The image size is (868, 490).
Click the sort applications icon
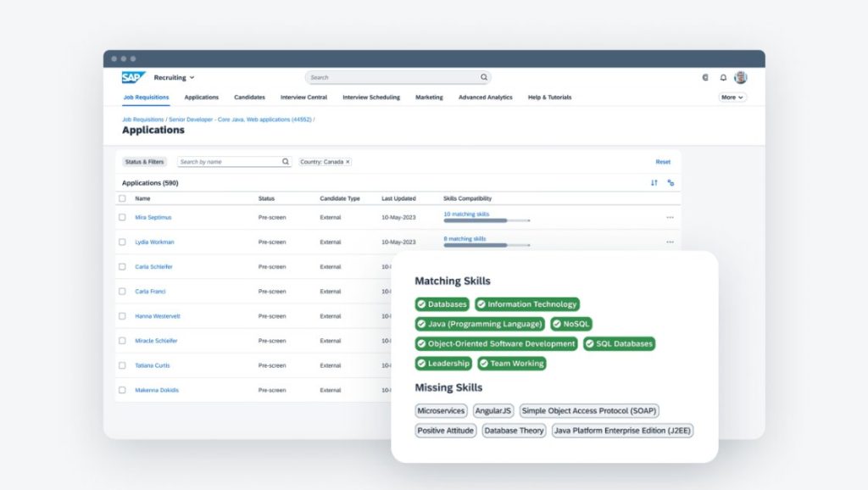654,182
